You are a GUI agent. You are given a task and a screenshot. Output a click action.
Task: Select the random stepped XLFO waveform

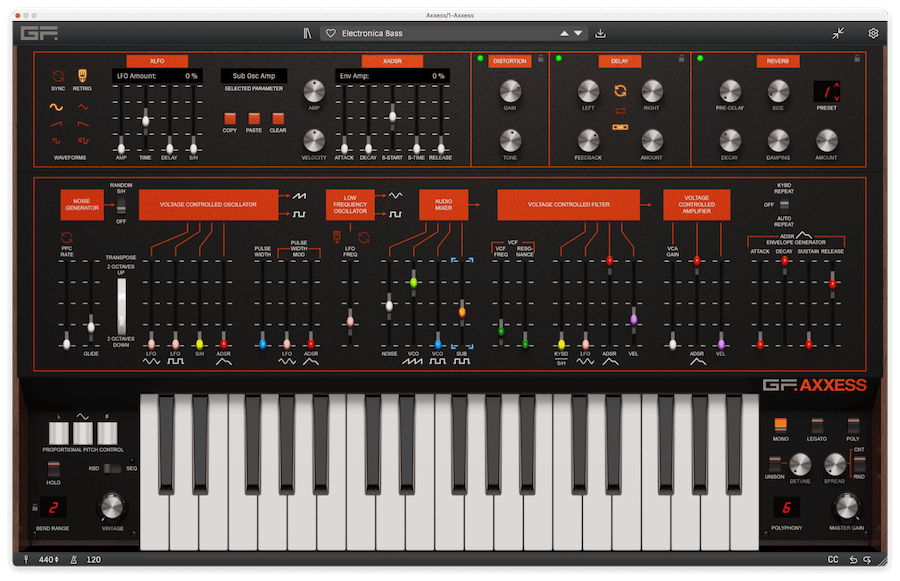click(x=84, y=141)
